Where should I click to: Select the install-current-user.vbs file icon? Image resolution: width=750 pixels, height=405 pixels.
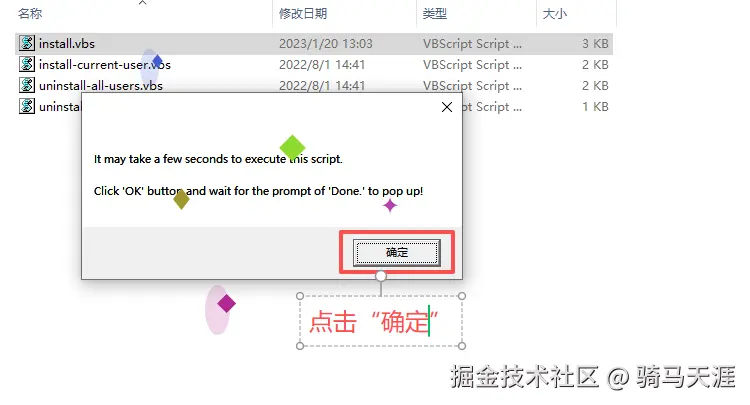(27, 64)
